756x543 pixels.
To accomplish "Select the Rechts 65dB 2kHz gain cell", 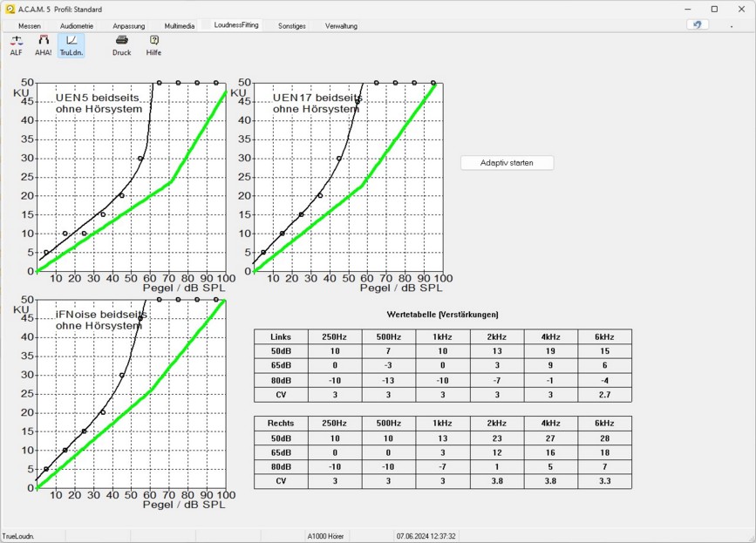I will tap(496, 451).
